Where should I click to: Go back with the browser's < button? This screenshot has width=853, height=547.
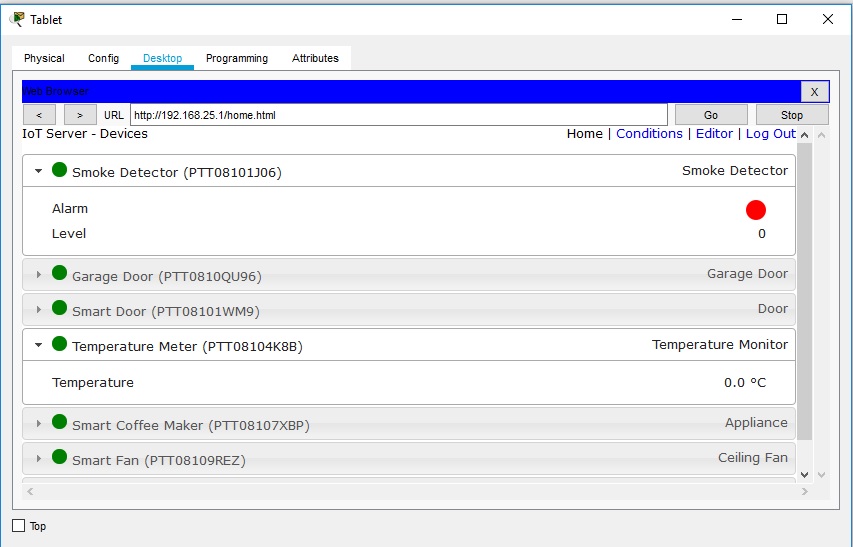click(39, 115)
